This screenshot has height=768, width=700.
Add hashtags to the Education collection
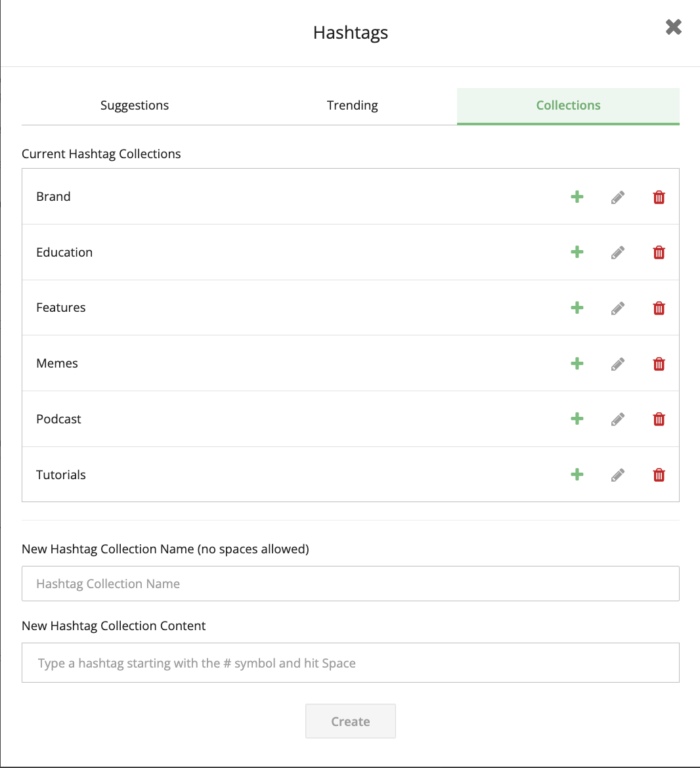tap(577, 252)
